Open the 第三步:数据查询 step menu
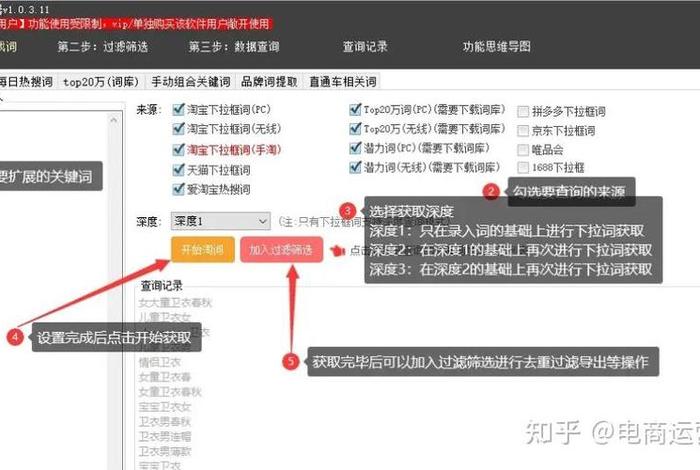 coord(234,46)
